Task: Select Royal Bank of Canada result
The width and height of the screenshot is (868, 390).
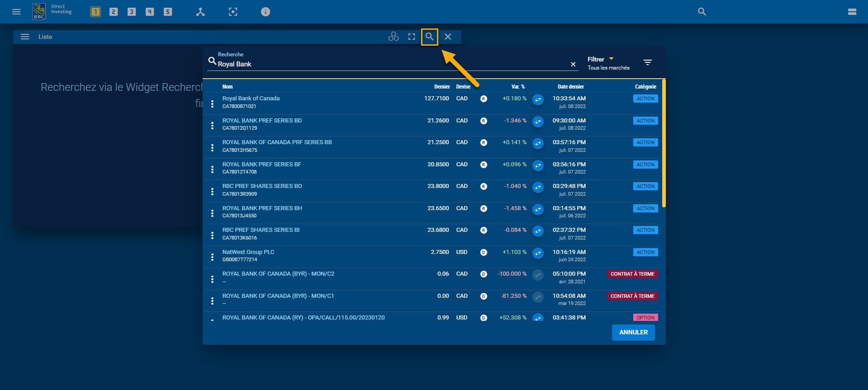Action: point(251,99)
